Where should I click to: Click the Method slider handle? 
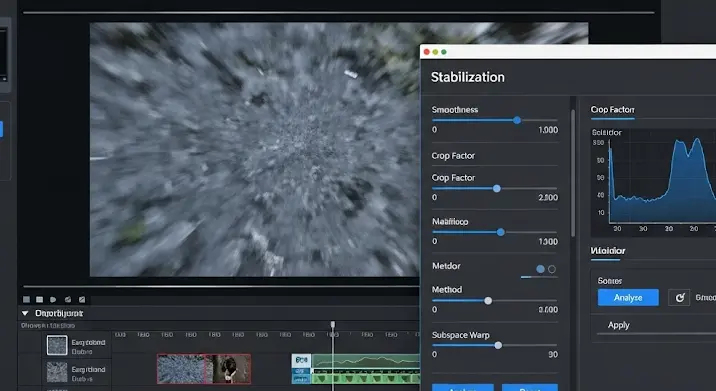(x=488, y=301)
